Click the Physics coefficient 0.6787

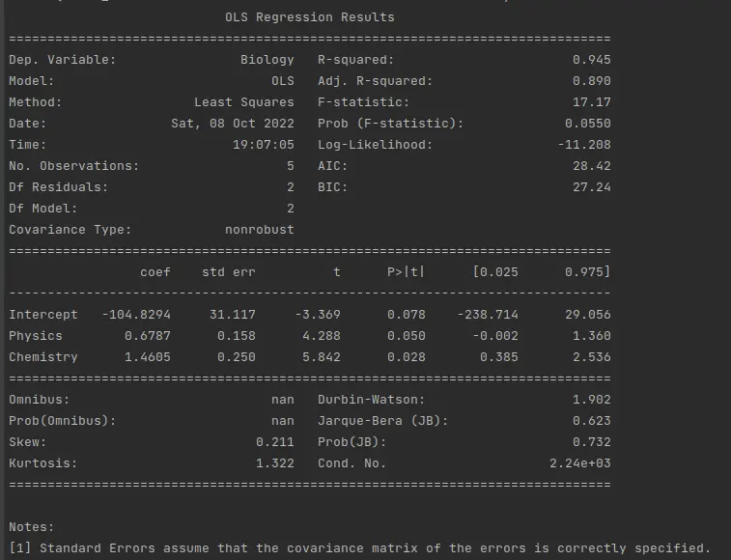click(x=148, y=336)
